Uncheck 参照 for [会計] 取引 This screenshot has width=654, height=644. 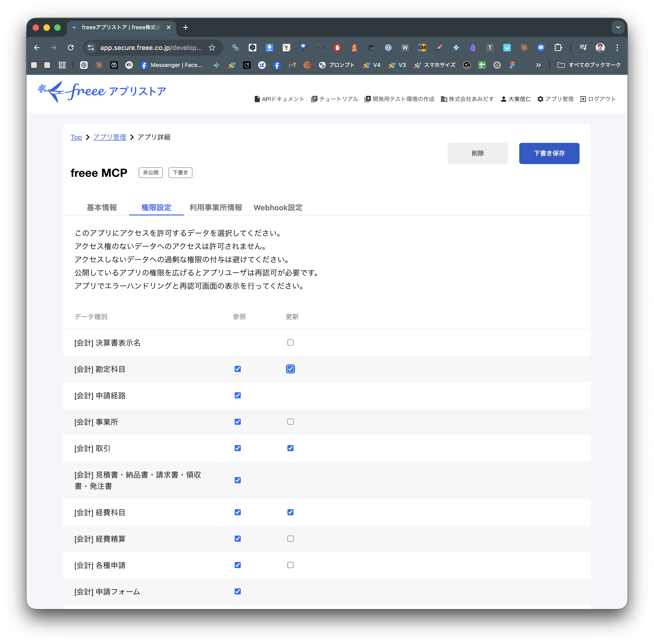pos(238,448)
